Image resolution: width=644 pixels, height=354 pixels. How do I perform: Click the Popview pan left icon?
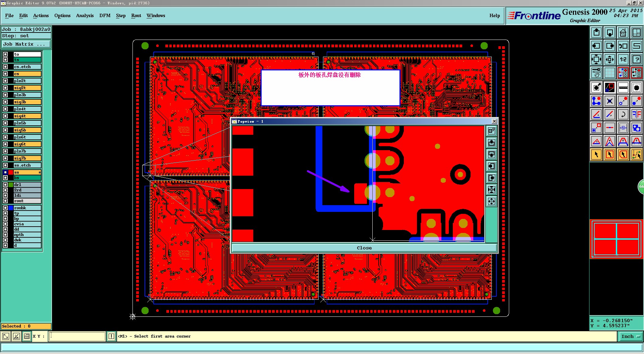pos(491,166)
